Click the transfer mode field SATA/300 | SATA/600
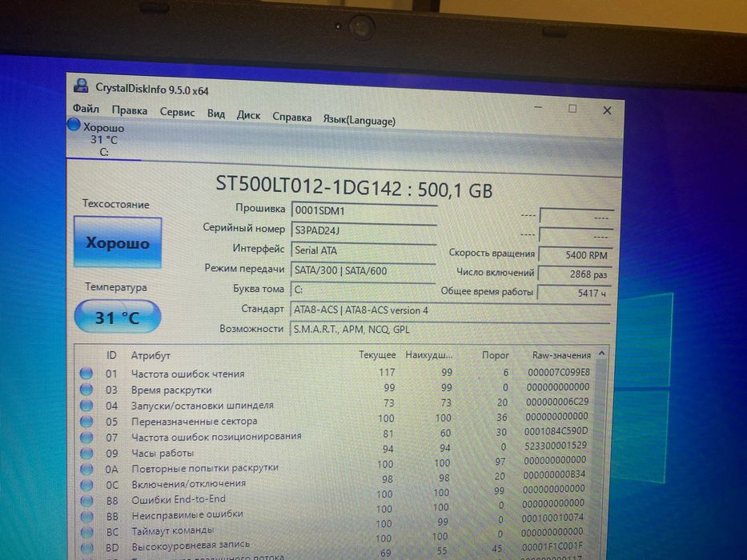This screenshot has height=560, width=747. click(363, 270)
